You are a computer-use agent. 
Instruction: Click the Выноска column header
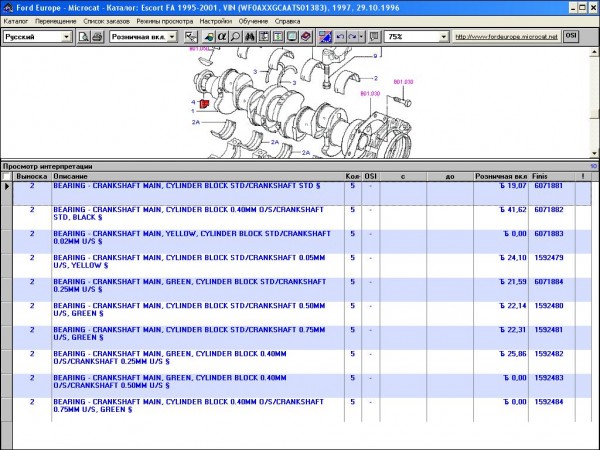pos(32,176)
